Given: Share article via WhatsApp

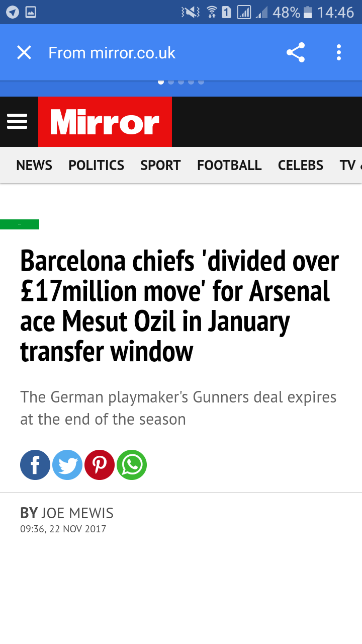Looking at the screenshot, I should pyautogui.click(x=132, y=465).
